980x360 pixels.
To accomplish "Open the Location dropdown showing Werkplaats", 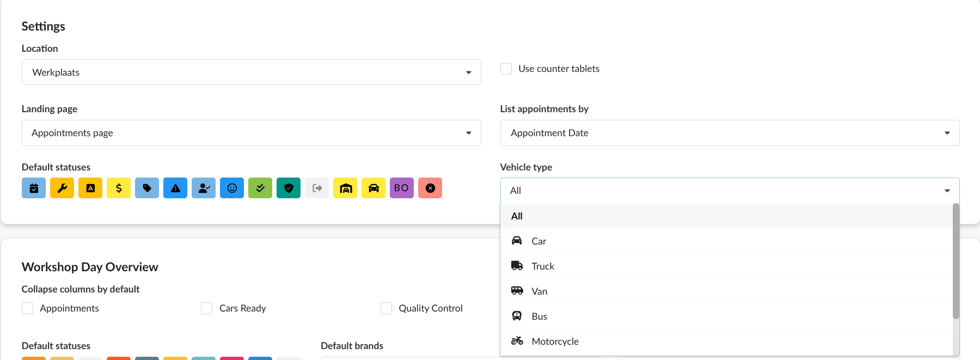I will [251, 72].
